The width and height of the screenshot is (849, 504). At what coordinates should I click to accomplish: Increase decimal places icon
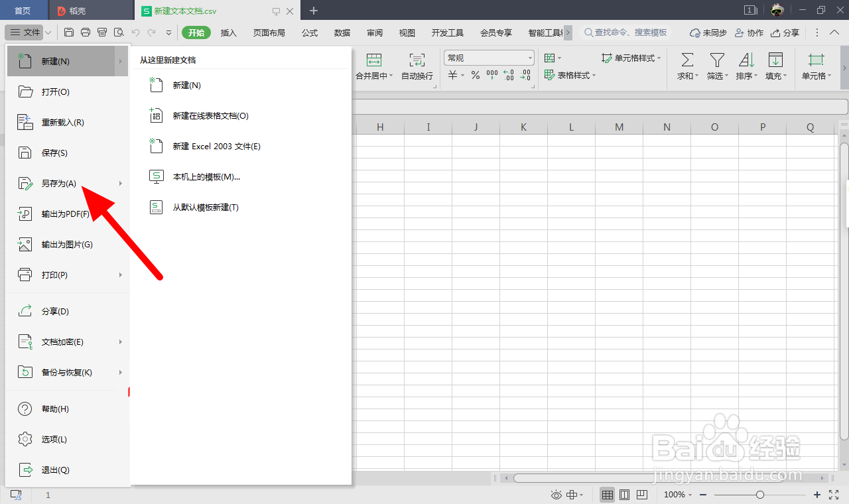click(x=509, y=76)
